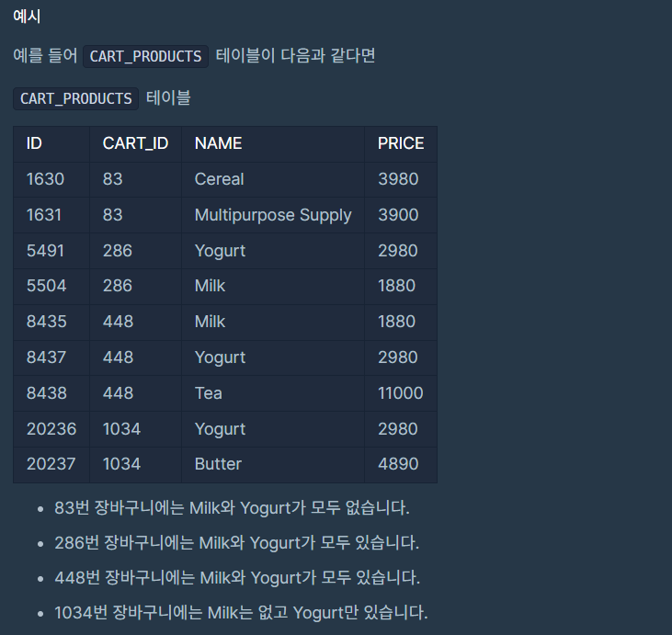
Task: Select the Butter name cell
Action: (273, 464)
